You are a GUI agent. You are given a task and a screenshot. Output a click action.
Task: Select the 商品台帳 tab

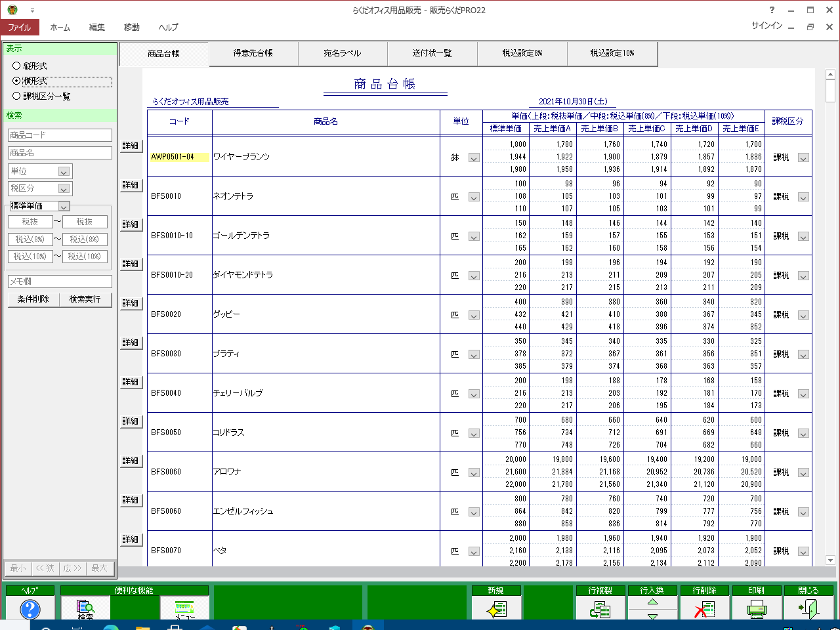coord(164,54)
